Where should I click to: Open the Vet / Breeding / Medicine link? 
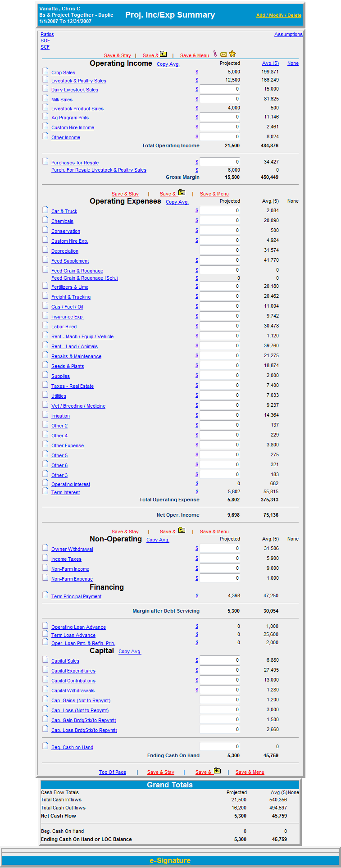coord(78,406)
